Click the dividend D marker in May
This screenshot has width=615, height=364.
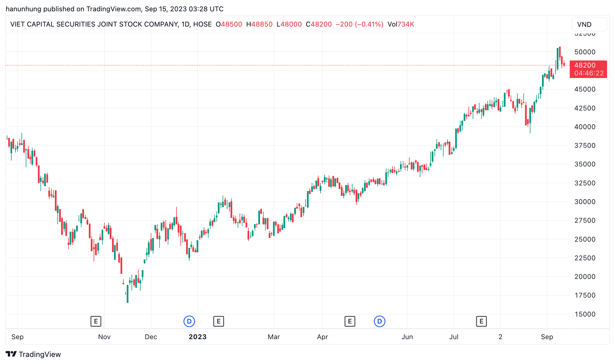tap(380, 321)
